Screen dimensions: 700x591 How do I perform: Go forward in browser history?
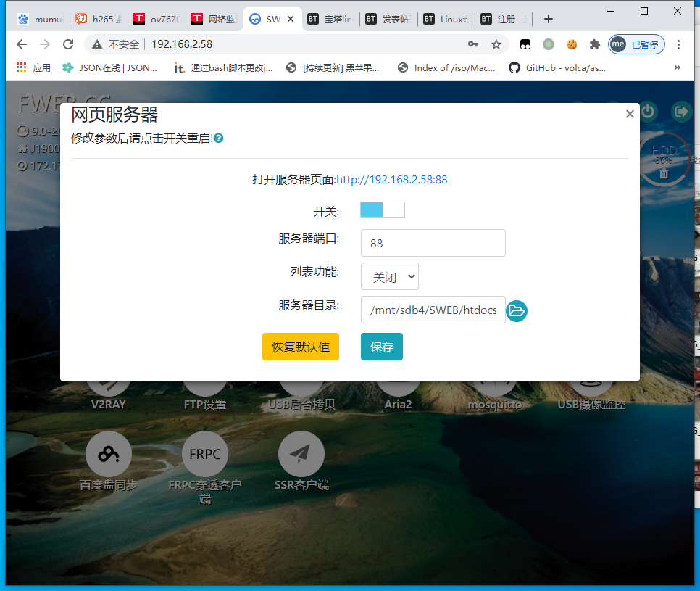click(x=45, y=44)
